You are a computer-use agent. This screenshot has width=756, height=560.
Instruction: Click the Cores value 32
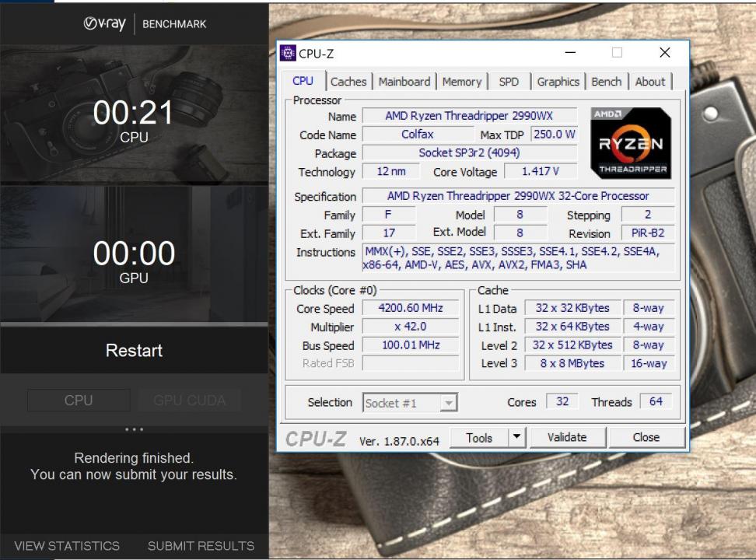(562, 401)
